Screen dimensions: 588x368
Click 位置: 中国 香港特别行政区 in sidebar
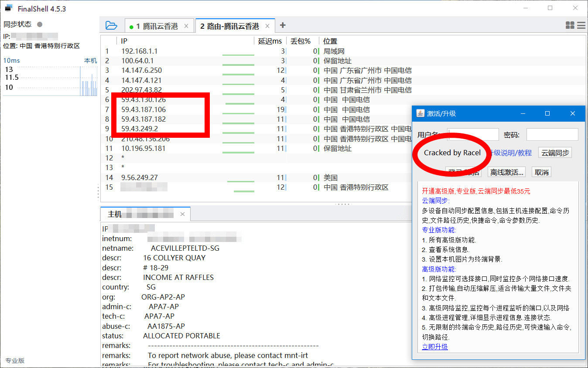click(x=41, y=46)
